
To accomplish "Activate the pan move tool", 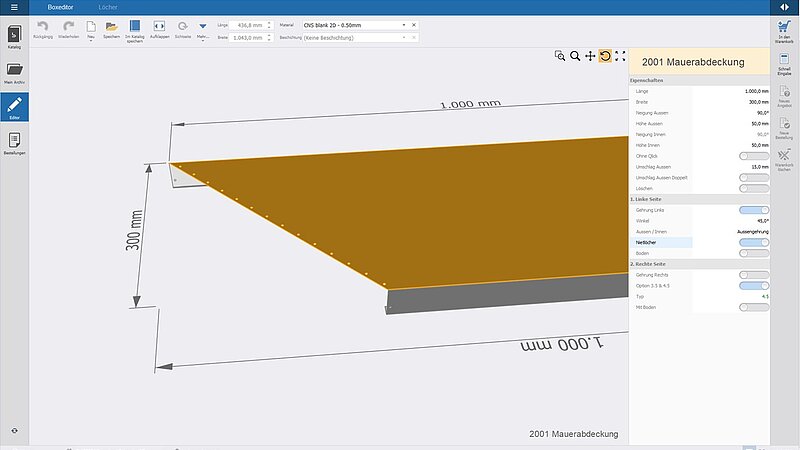I will coord(590,56).
